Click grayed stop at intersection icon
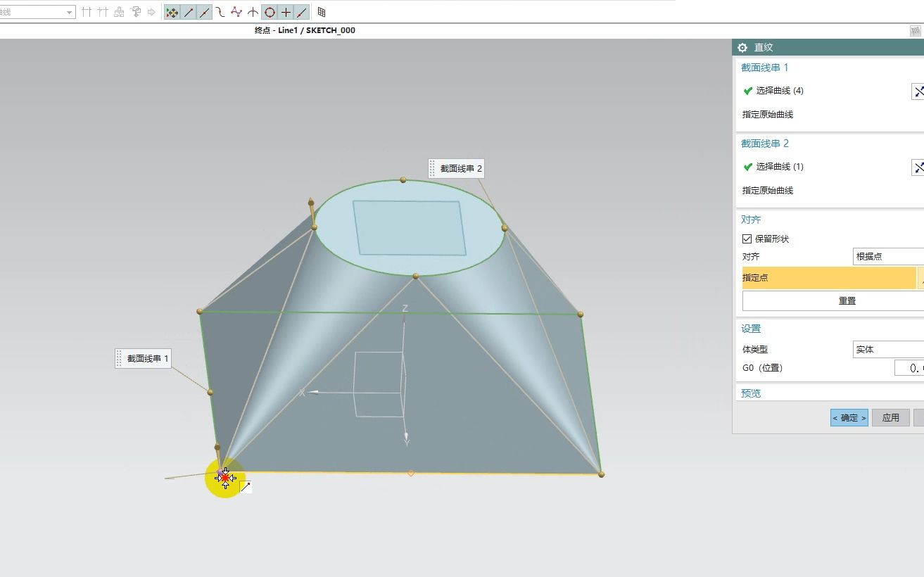Image resolution: width=924 pixels, height=577 pixels. click(87, 13)
